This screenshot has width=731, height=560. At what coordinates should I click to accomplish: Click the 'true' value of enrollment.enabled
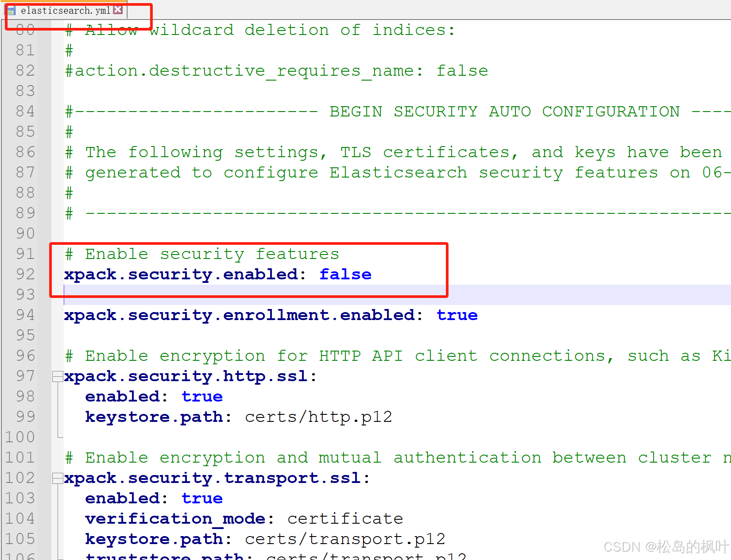click(x=457, y=315)
